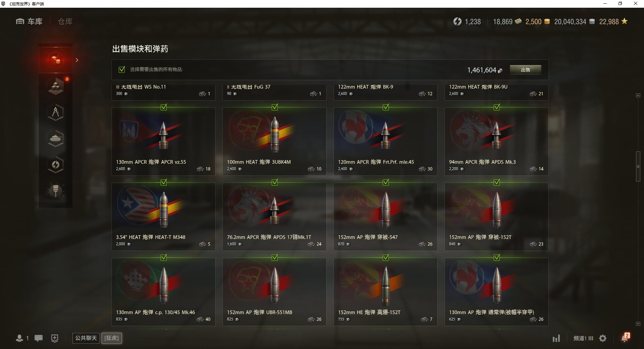Click the 出售 sell button
Image resolution: width=644 pixels, height=349 pixels.
525,70
